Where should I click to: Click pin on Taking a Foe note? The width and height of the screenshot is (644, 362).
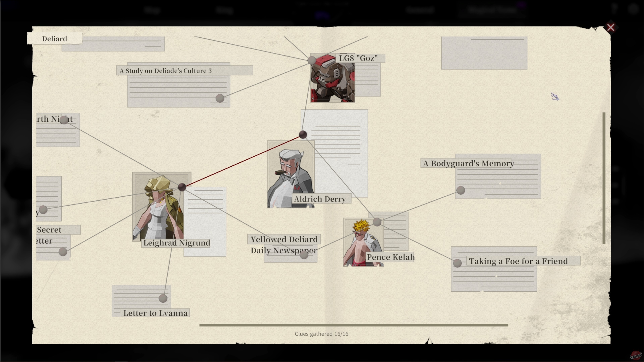pyautogui.click(x=457, y=263)
